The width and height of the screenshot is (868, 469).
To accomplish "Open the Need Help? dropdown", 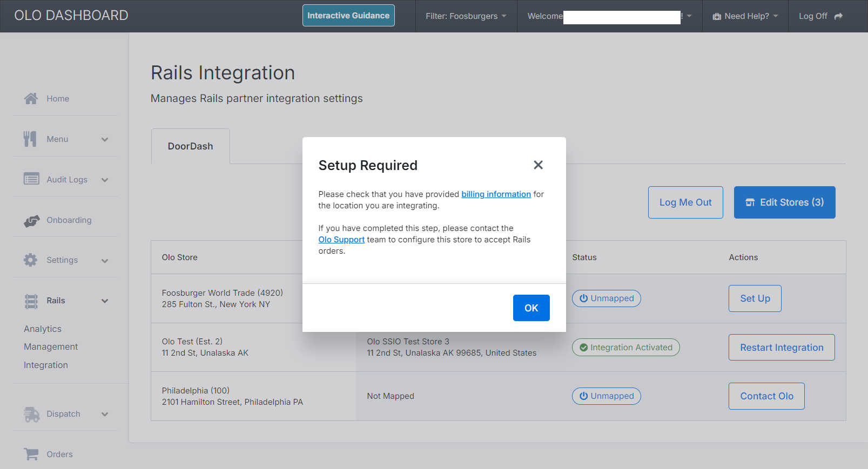I will pos(745,16).
